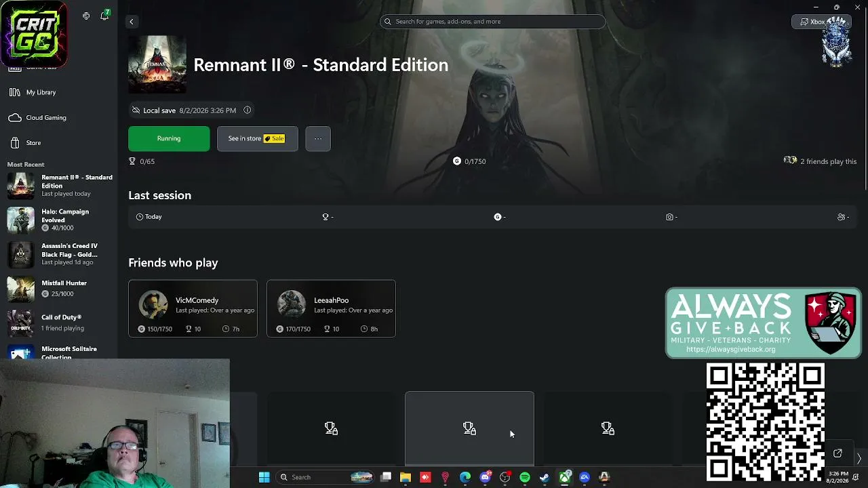Select Halo: Campaign Evolved in Most Recent
The height and width of the screenshot is (488, 868).
tap(60, 220)
